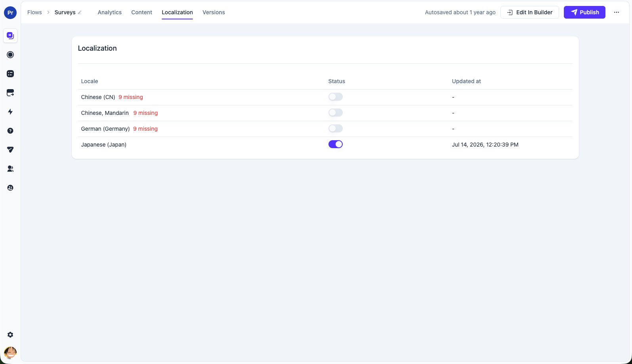Image resolution: width=632 pixels, height=364 pixels.
Task: Click '9 missing' next to Chinese (CN)
Action: click(131, 97)
